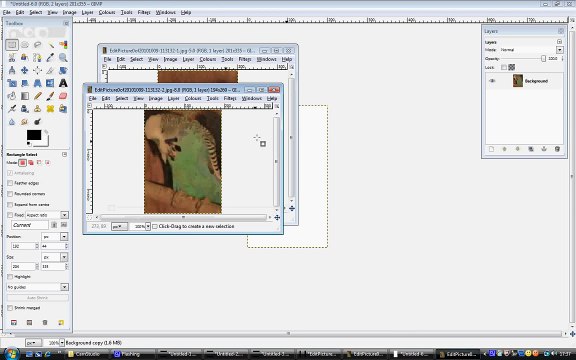Select the Bucket Fill tool

point(12,96)
